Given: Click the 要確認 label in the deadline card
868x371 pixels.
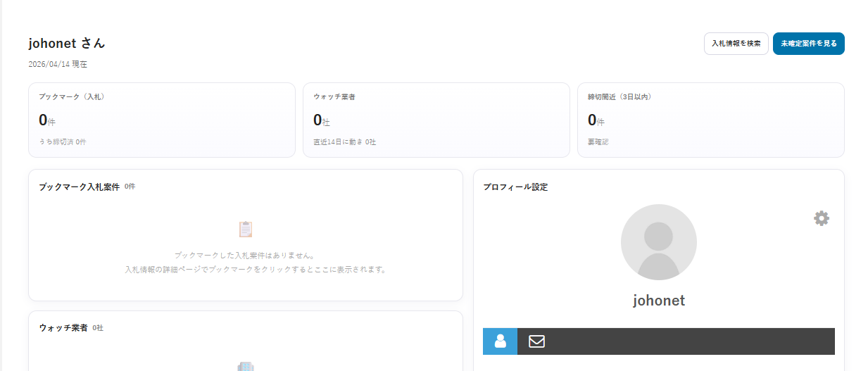Looking at the screenshot, I should [x=598, y=142].
